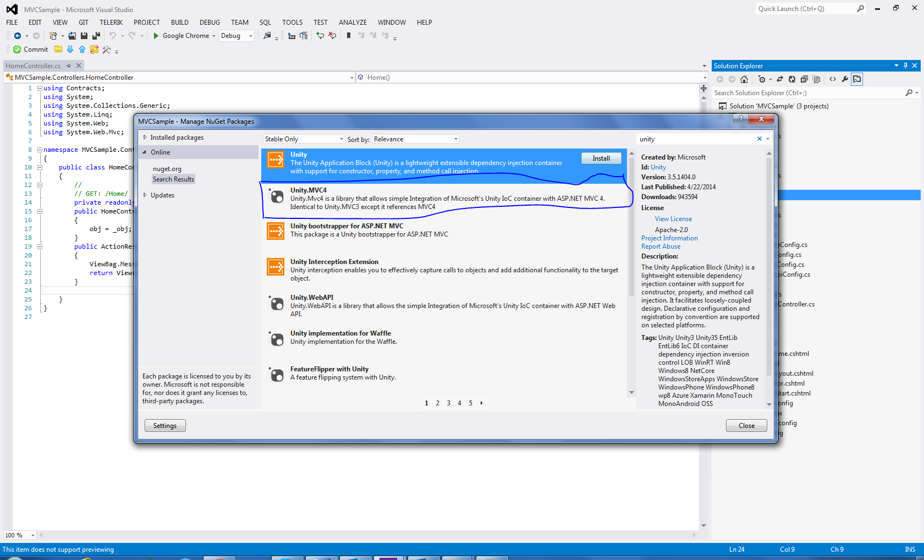Expand the Updates section

[145, 195]
